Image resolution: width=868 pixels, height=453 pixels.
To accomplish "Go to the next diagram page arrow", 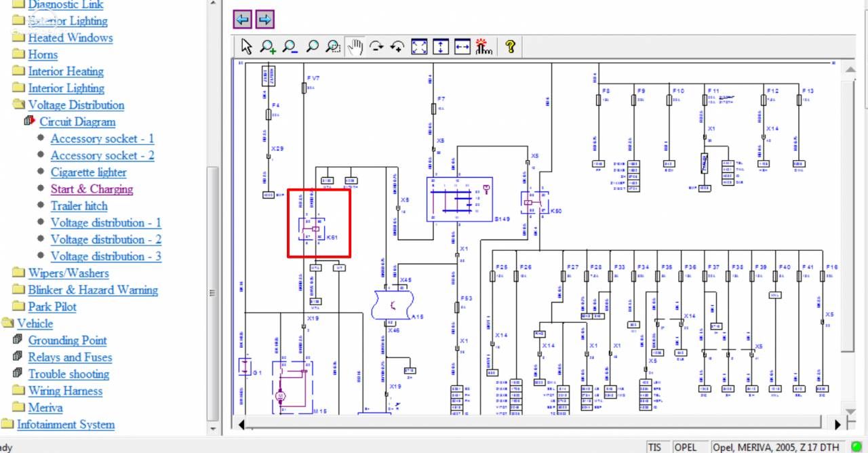I will pyautogui.click(x=265, y=19).
